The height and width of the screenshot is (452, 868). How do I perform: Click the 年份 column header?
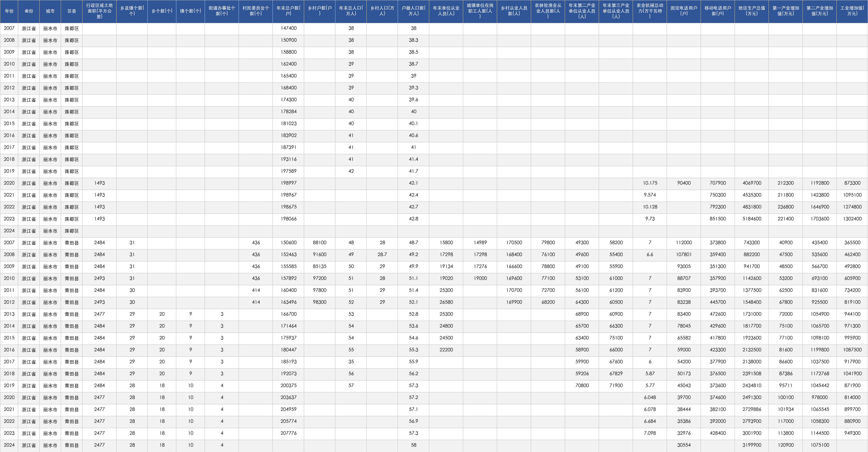coord(9,11)
